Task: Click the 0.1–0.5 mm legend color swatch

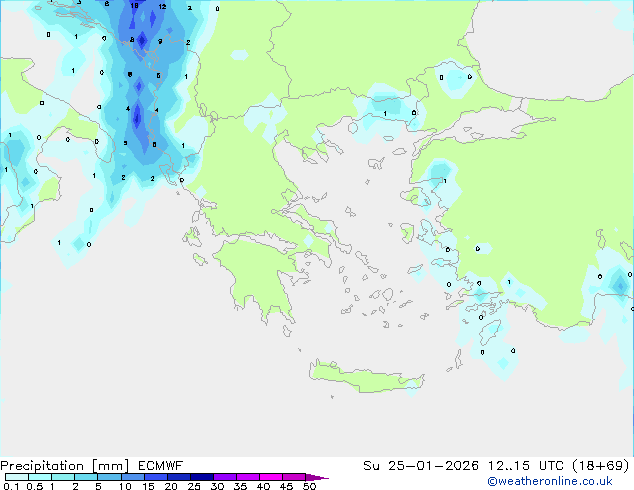Action: (17, 477)
